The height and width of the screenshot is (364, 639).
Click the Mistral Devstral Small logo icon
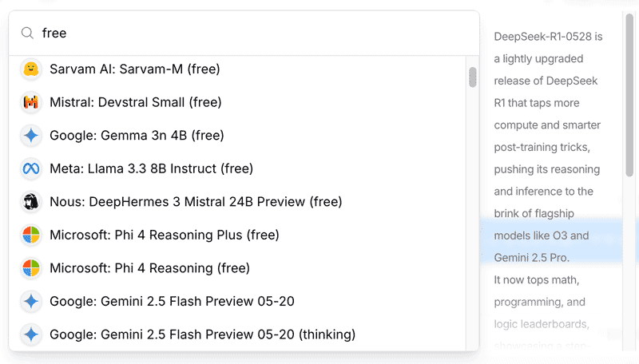click(x=31, y=102)
